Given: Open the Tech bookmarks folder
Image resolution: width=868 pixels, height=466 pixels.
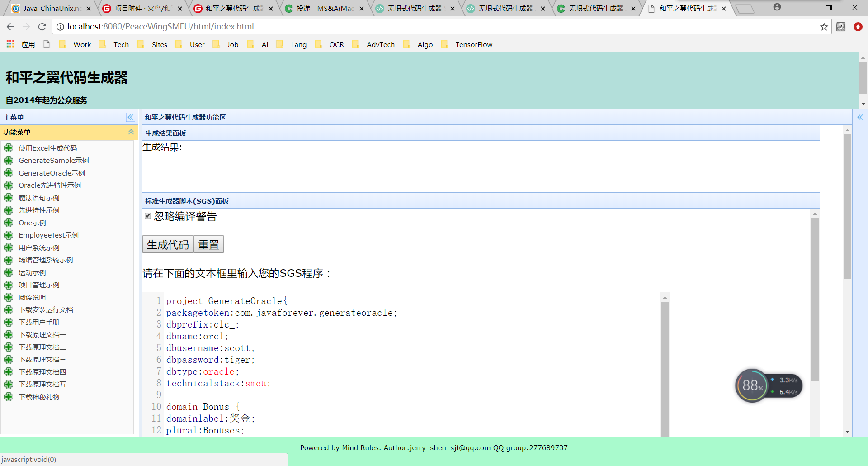Looking at the screenshot, I should tap(114, 44).
